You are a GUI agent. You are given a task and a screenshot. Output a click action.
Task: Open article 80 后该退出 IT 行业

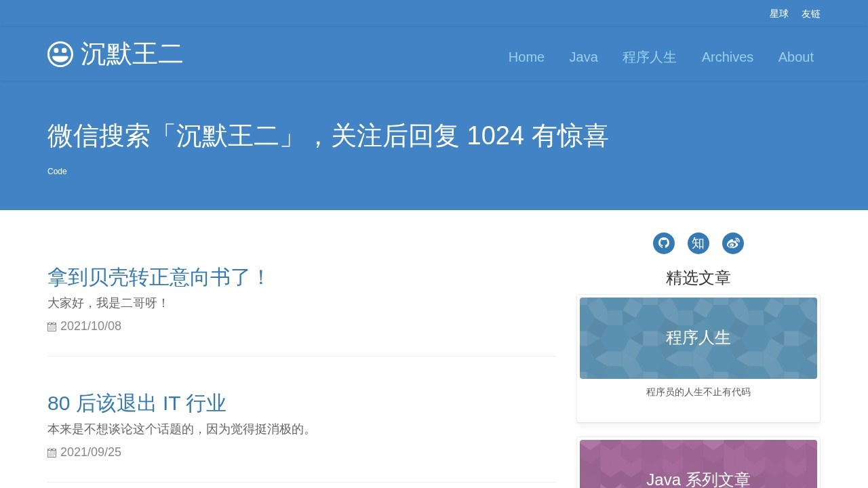(x=137, y=403)
